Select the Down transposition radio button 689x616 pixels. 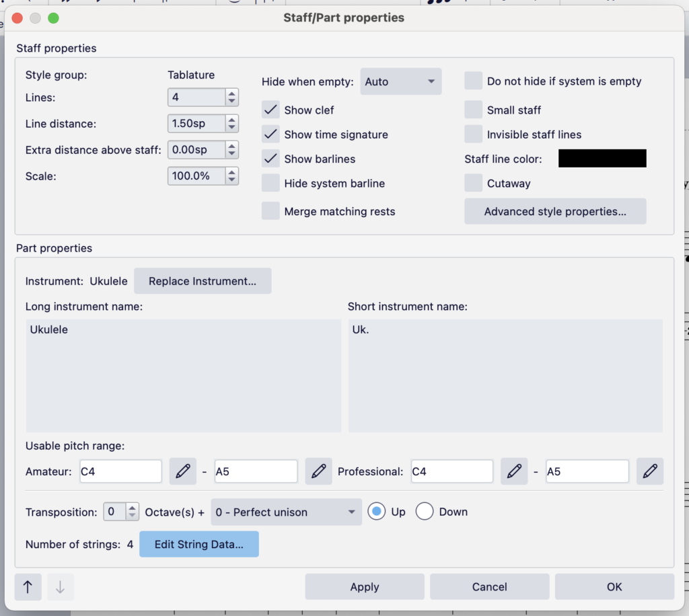click(x=425, y=512)
